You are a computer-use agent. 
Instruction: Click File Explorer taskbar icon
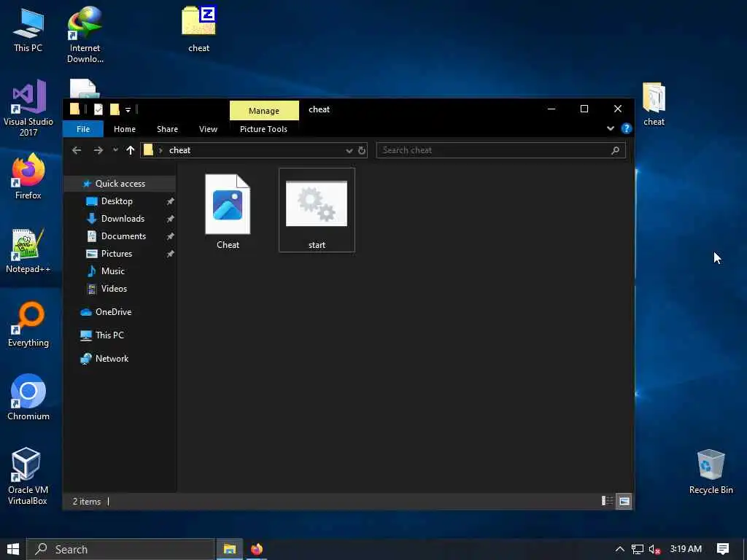click(x=230, y=549)
